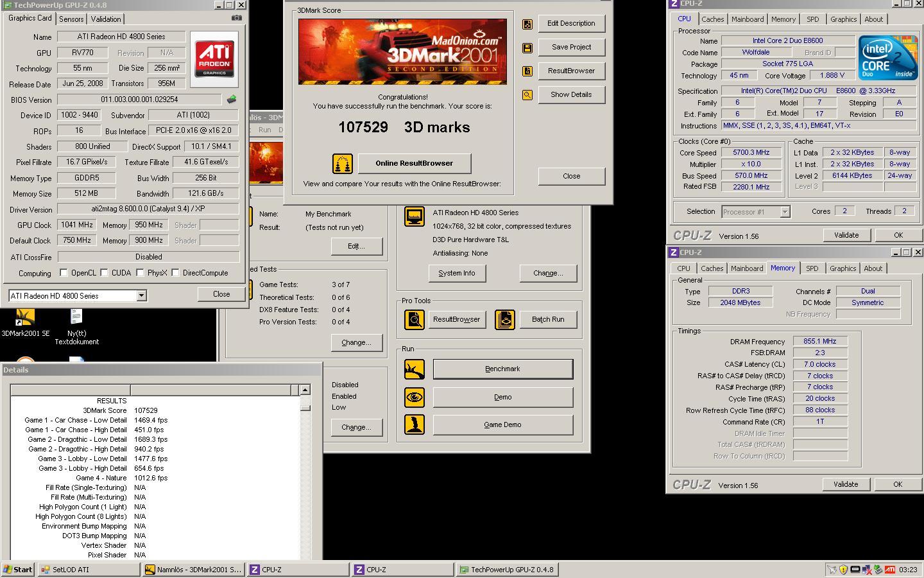Click the Close button in GPU-Z

pyautogui.click(x=221, y=294)
